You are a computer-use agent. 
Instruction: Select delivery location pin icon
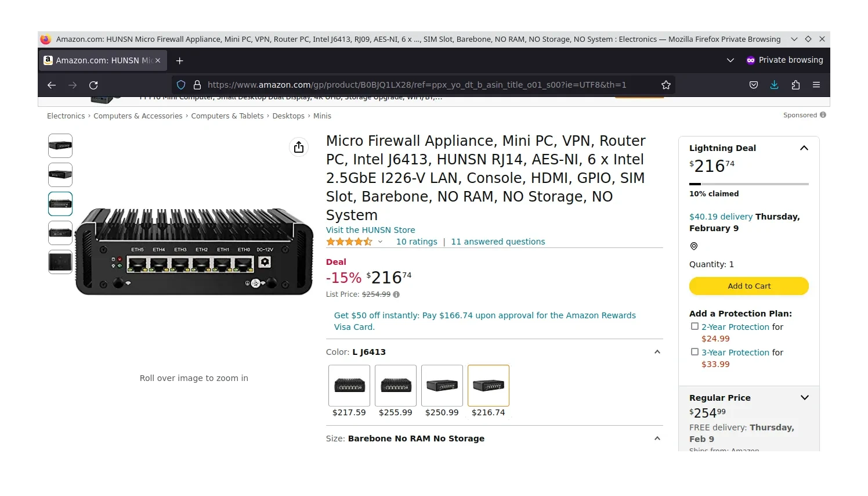(693, 246)
